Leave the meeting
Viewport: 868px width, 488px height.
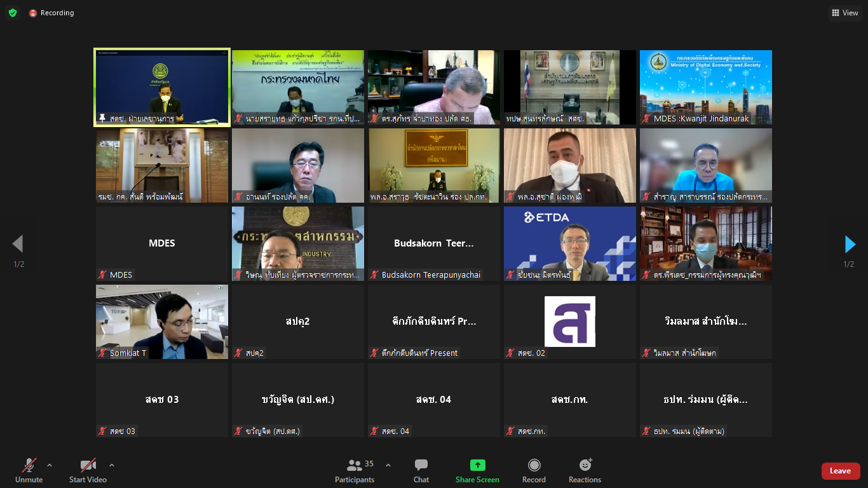coord(840,471)
